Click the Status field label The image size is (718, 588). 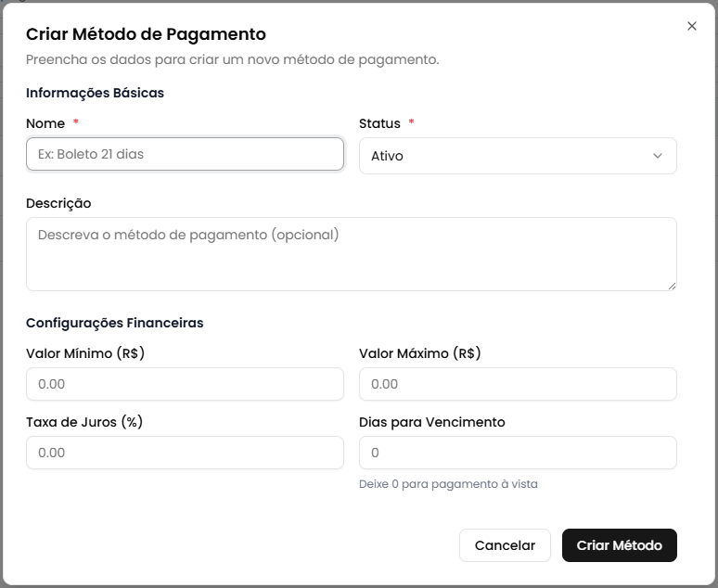379,123
